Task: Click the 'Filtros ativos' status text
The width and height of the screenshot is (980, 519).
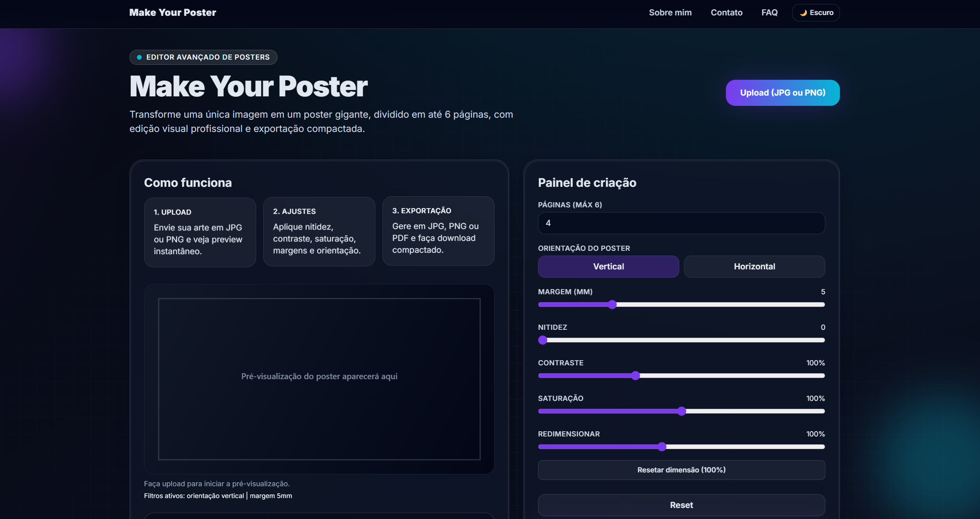Action: (218, 496)
